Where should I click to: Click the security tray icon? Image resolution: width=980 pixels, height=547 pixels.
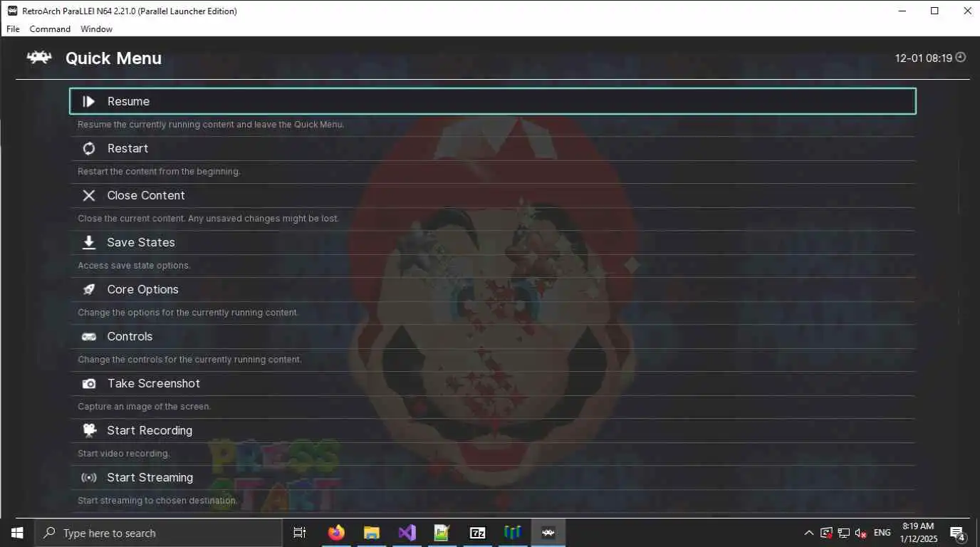(x=826, y=533)
